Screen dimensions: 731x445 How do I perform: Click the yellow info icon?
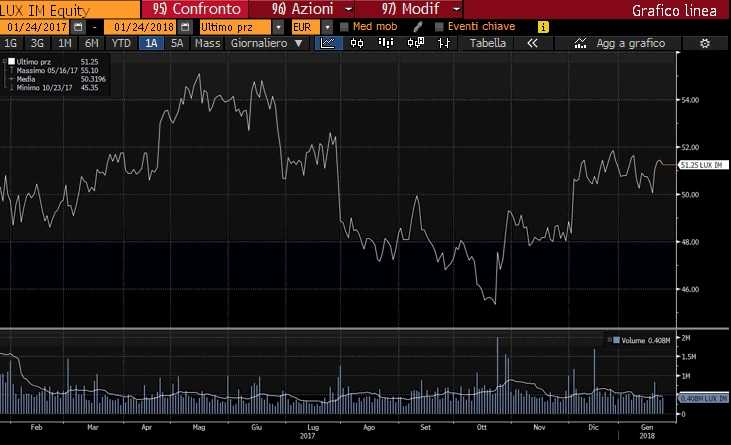(x=543, y=27)
